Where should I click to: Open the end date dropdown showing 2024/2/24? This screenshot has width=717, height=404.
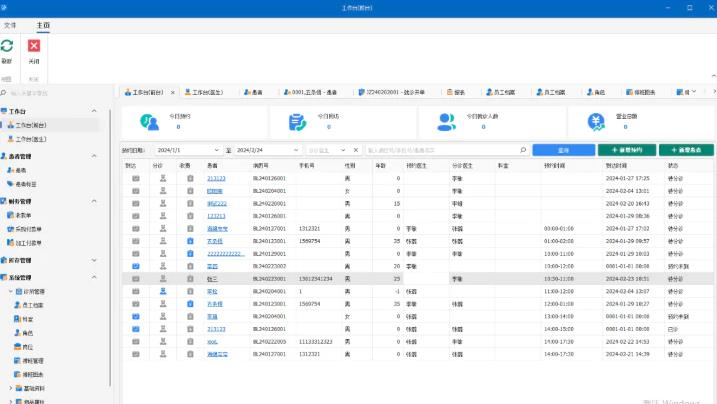(x=297, y=150)
